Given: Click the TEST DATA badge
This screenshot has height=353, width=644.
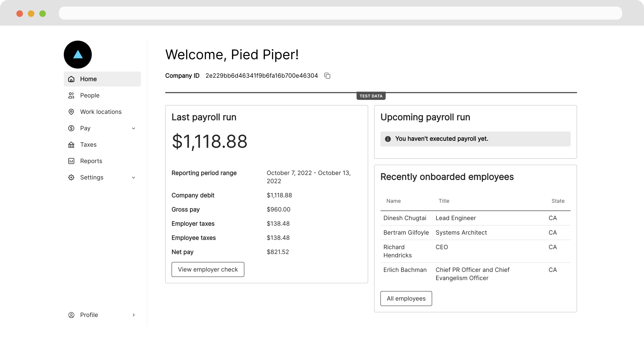Looking at the screenshot, I should [x=371, y=96].
